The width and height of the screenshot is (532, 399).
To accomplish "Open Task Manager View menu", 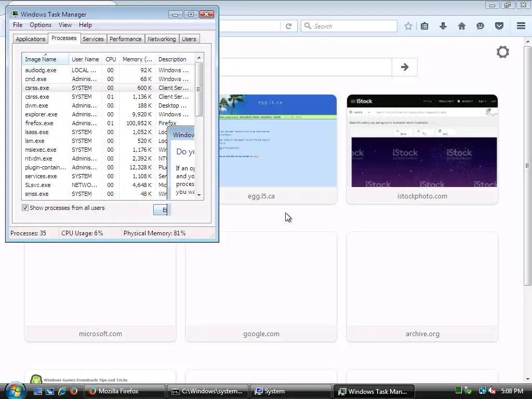I will point(65,25).
